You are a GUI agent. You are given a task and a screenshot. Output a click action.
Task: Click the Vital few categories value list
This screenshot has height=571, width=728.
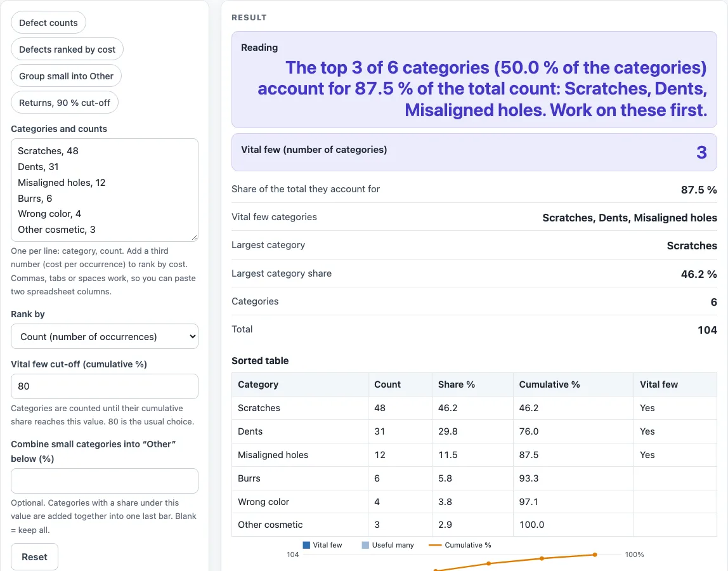pyautogui.click(x=630, y=218)
